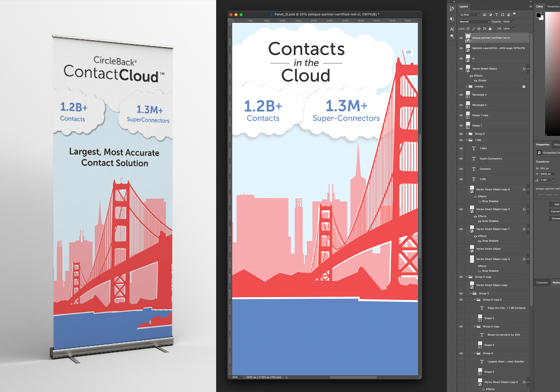The width and height of the screenshot is (560, 392).
Task: Click fx icon on Vector Smart Object copy 7
Action: point(524,229)
